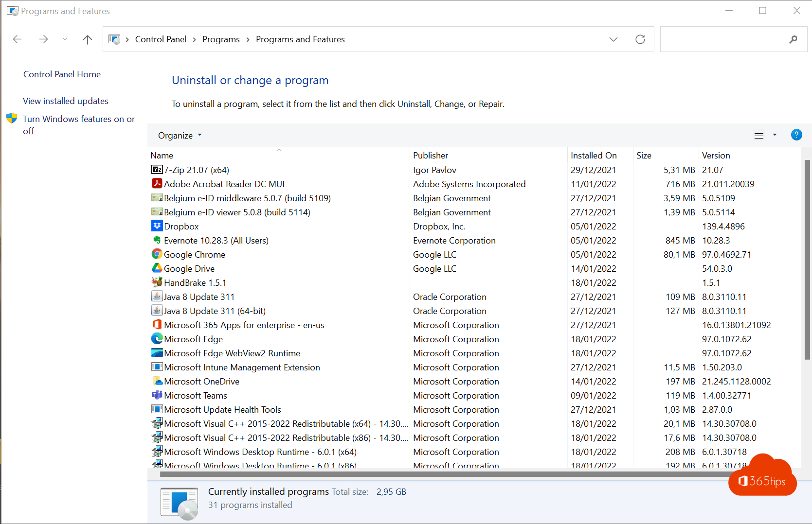Click the Dropbox, Inc. publisher cell

[439, 227]
